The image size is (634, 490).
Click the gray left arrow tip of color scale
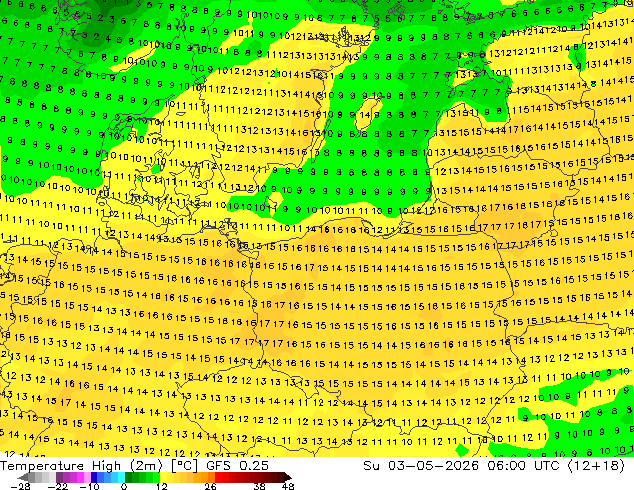22,477
